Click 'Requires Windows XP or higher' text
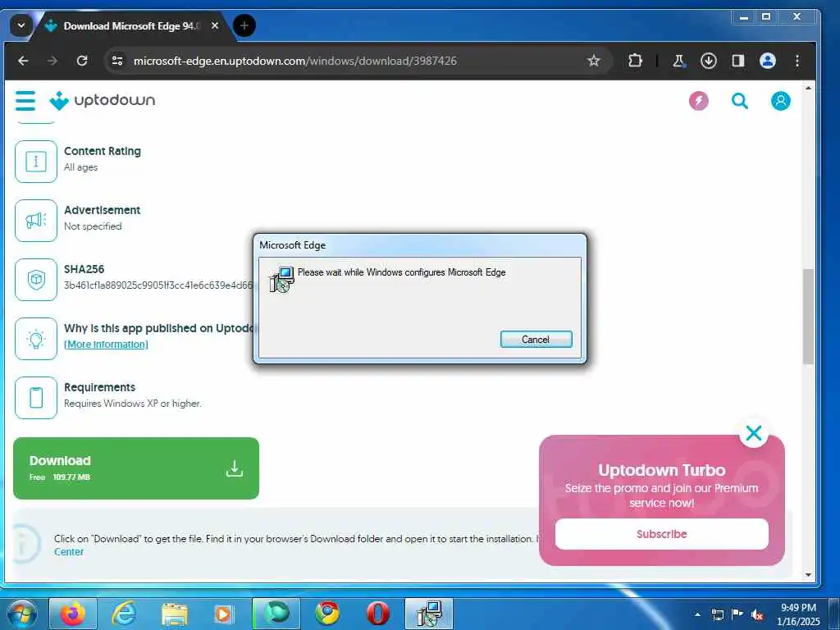The height and width of the screenshot is (630, 840). [132, 404]
